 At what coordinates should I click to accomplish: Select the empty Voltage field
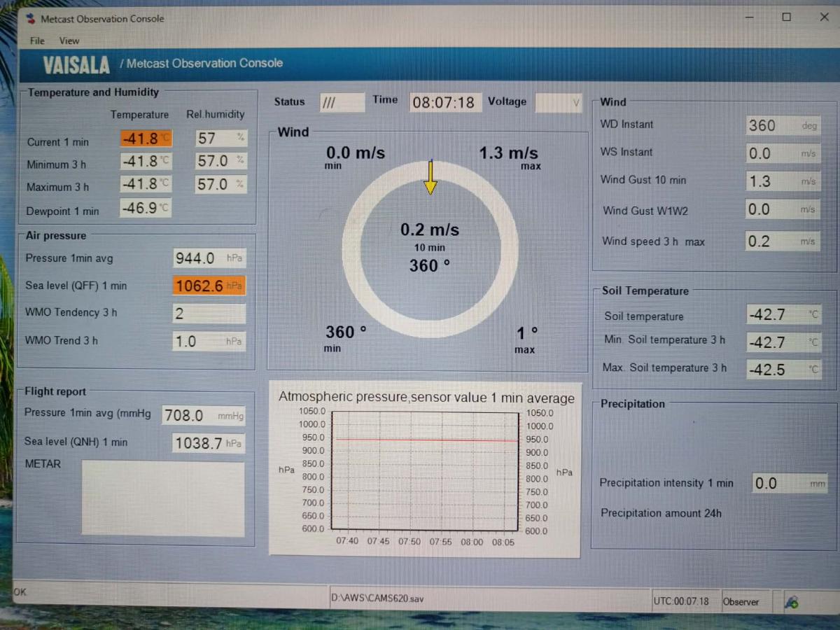pyautogui.click(x=558, y=103)
